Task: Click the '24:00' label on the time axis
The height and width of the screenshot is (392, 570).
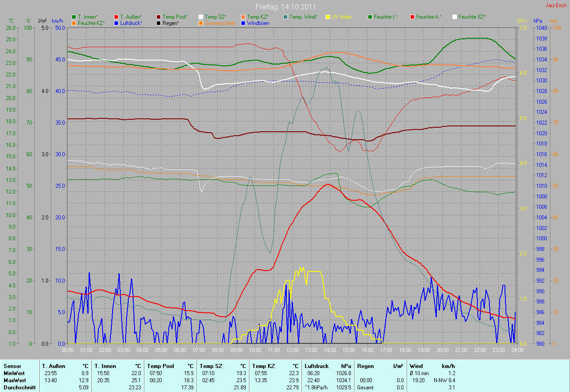Action: click(x=517, y=350)
